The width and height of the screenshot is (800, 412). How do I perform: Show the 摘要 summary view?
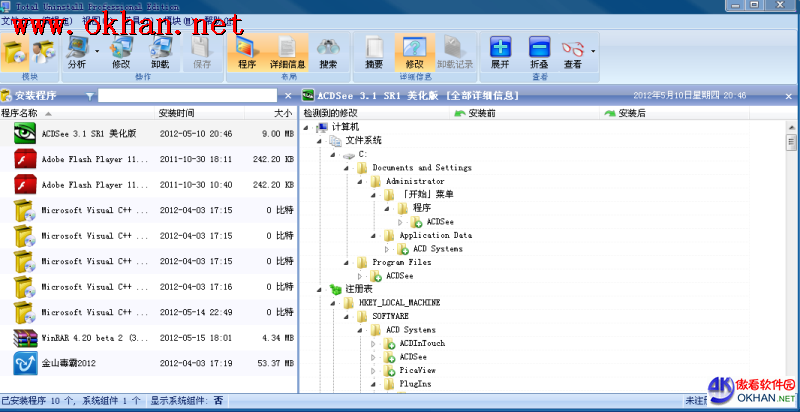coord(374,53)
